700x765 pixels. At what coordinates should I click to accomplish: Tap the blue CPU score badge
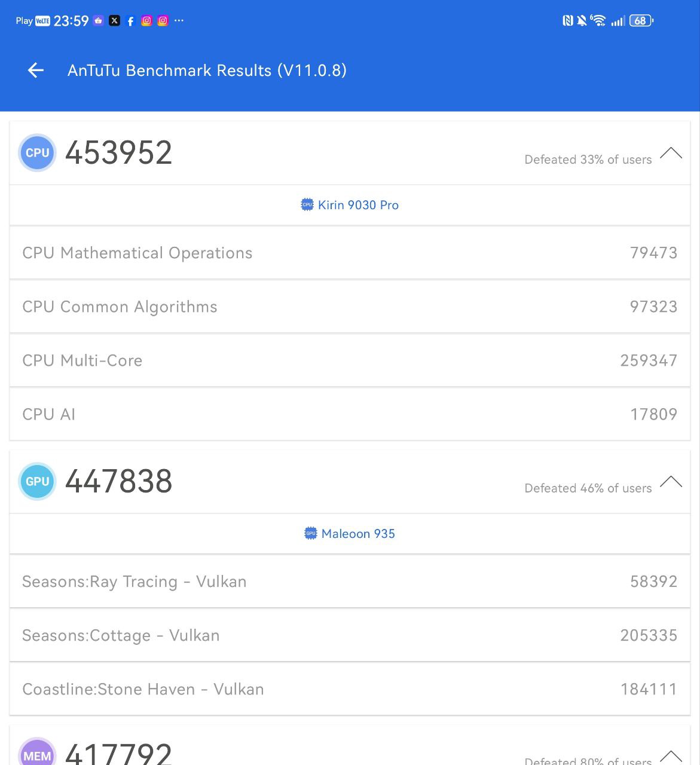(37, 153)
